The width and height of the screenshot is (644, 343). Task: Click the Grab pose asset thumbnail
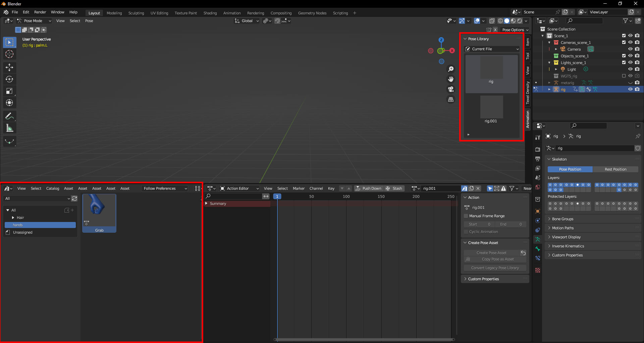(x=99, y=213)
